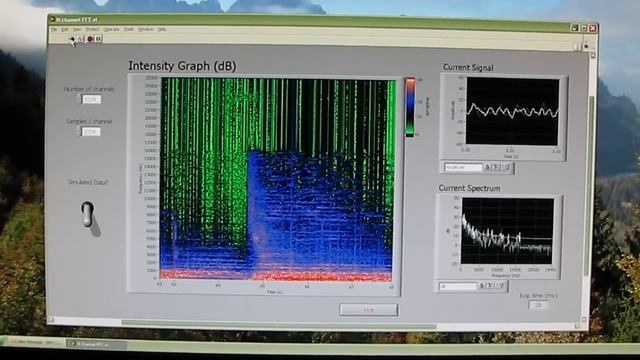This screenshot has width=640, height=360.
Task: Open the View menu
Action: tap(77, 29)
